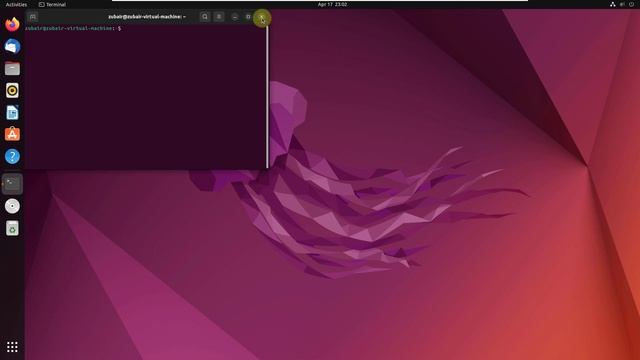Launch Firefox from the dock
The width and height of the screenshot is (640, 360).
(12, 24)
